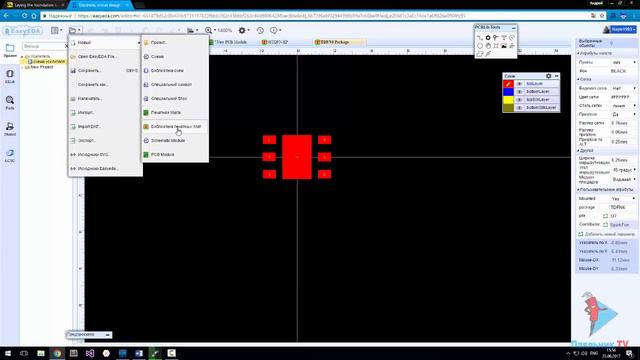This screenshot has height=360, width=640.
Task: Minimize the layers floating panel
Action: click(556, 76)
